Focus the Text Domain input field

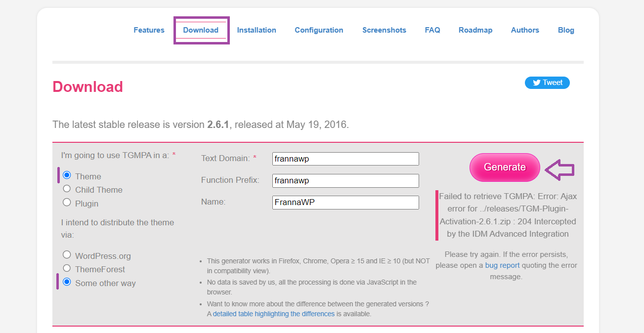[x=345, y=159]
